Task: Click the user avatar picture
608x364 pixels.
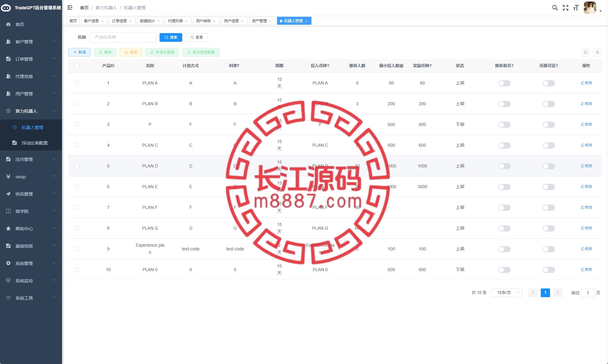Action: coord(590,8)
